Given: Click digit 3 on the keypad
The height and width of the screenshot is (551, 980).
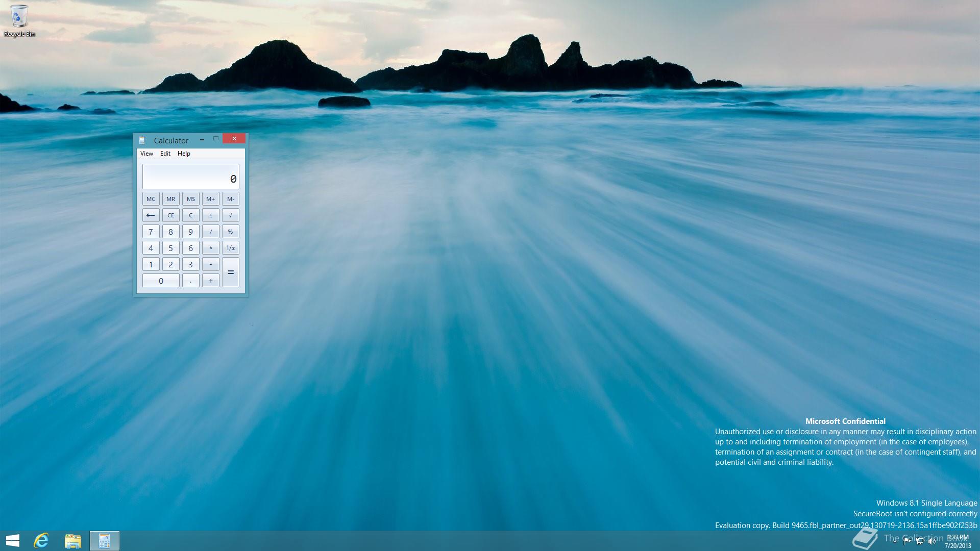Looking at the screenshot, I should point(190,264).
